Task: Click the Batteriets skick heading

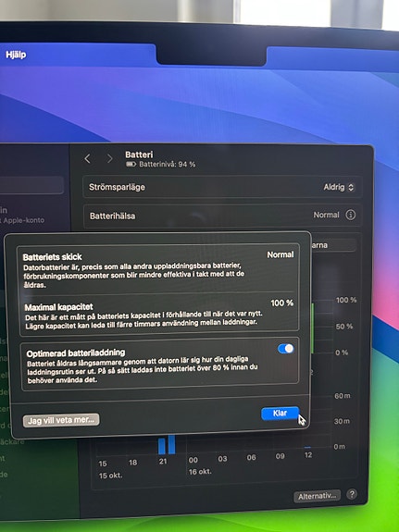Action: pos(52,257)
